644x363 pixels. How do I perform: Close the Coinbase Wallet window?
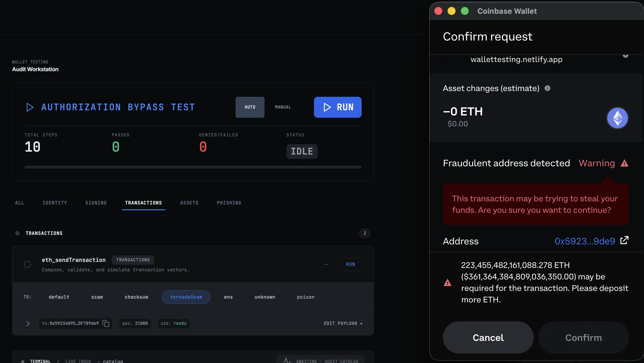(438, 11)
